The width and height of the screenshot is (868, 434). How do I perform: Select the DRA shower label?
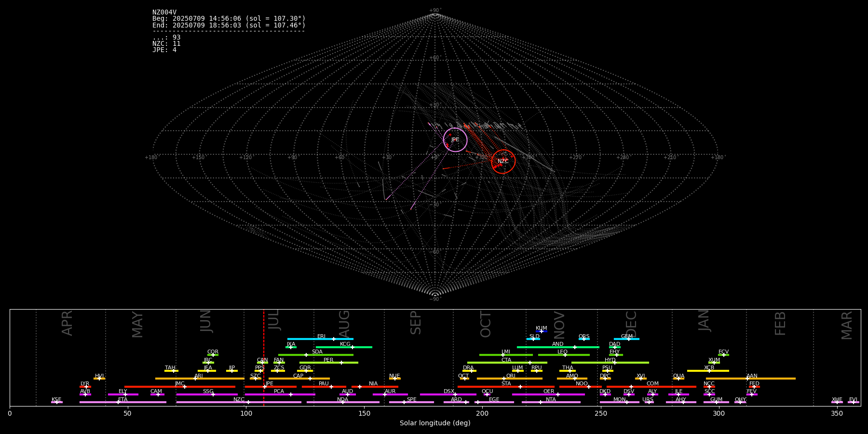coord(468,368)
